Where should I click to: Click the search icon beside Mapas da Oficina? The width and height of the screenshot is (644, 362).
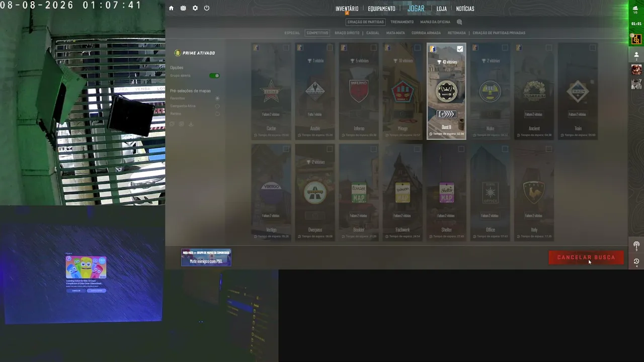click(459, 22)
